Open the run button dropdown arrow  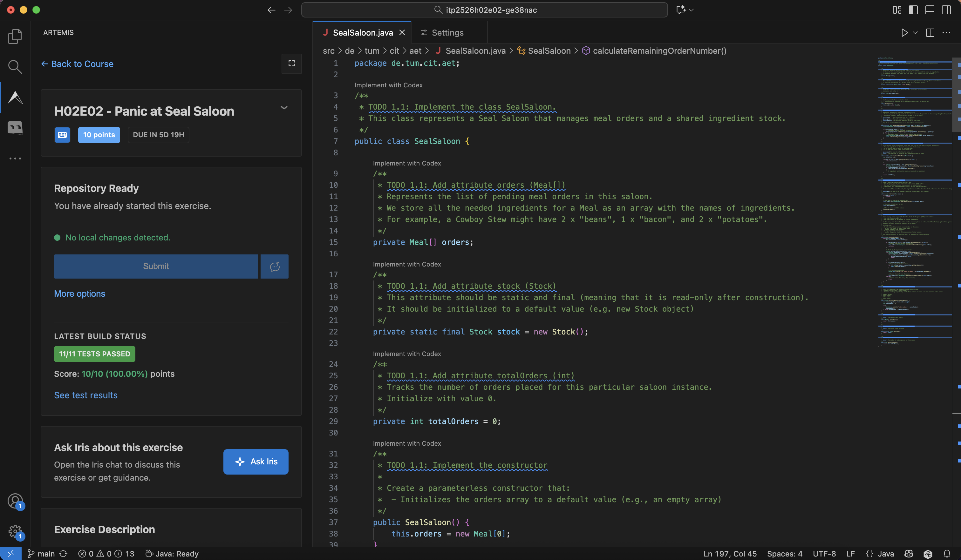click(915, 33)
